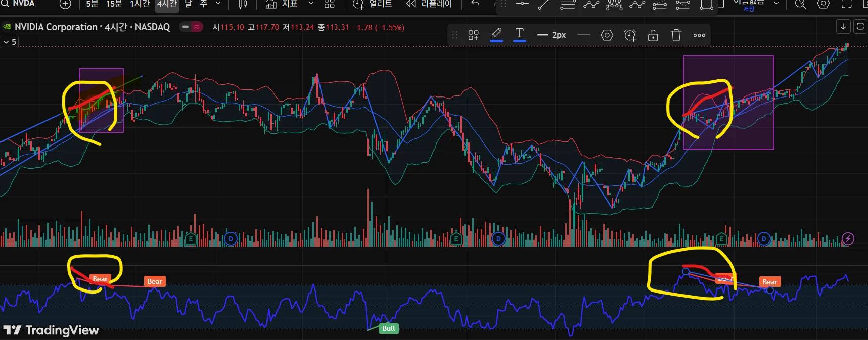Click the pen line color swatch
Screen dimensions: 868x340
click(496, 34)
